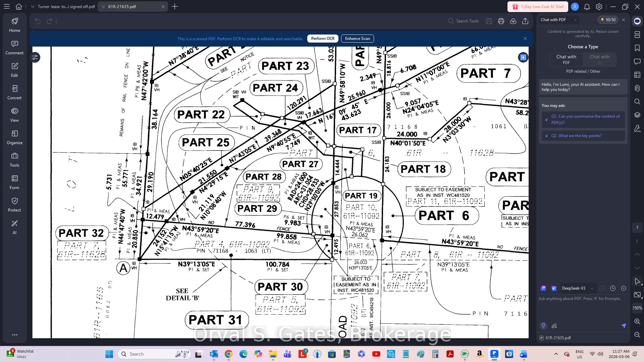This screenshot has width=644, height=362.
Task: Open the Organize pages tool
Action: 14,137
